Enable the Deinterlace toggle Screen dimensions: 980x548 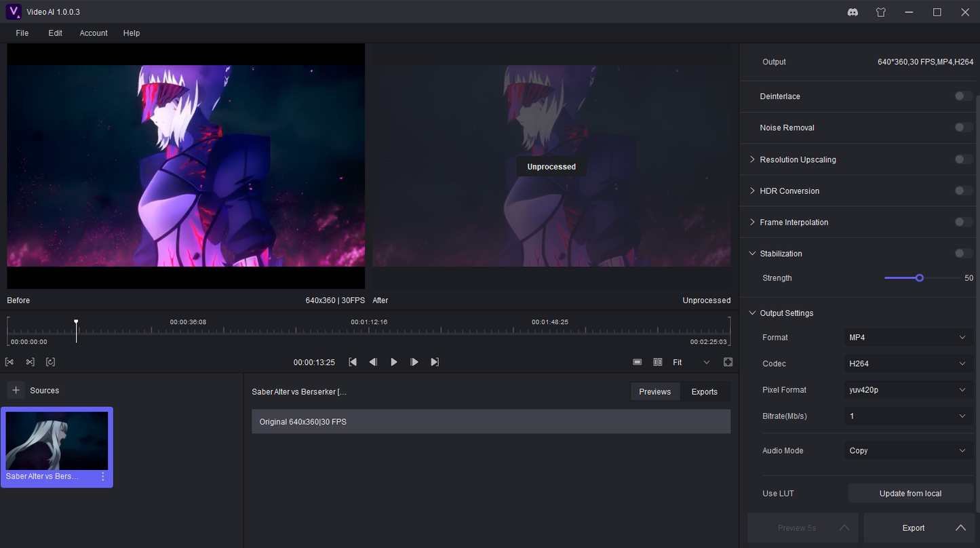tap(963, 96)
